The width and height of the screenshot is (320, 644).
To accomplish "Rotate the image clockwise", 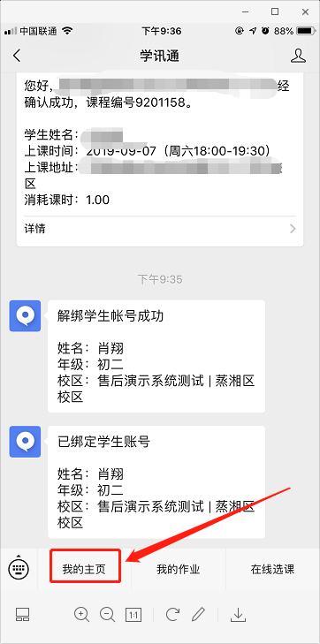I will (172, 615).
